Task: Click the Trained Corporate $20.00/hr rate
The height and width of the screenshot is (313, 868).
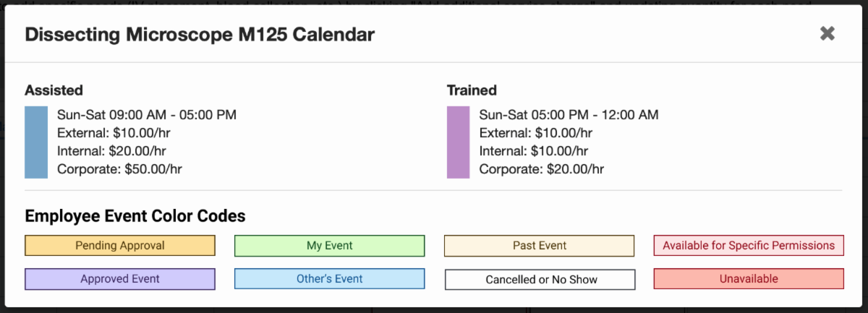Action: point(541,169)
